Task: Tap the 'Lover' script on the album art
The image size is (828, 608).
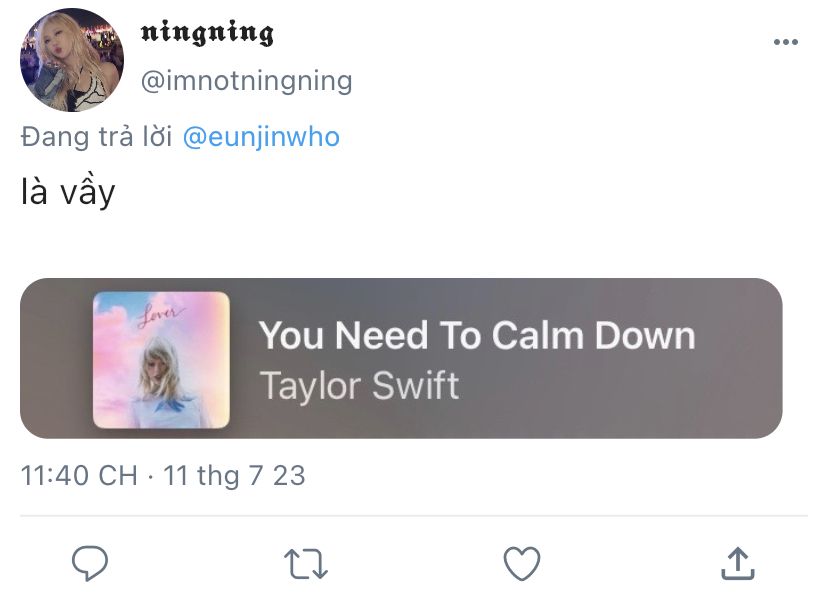Action: coord(161,311)
